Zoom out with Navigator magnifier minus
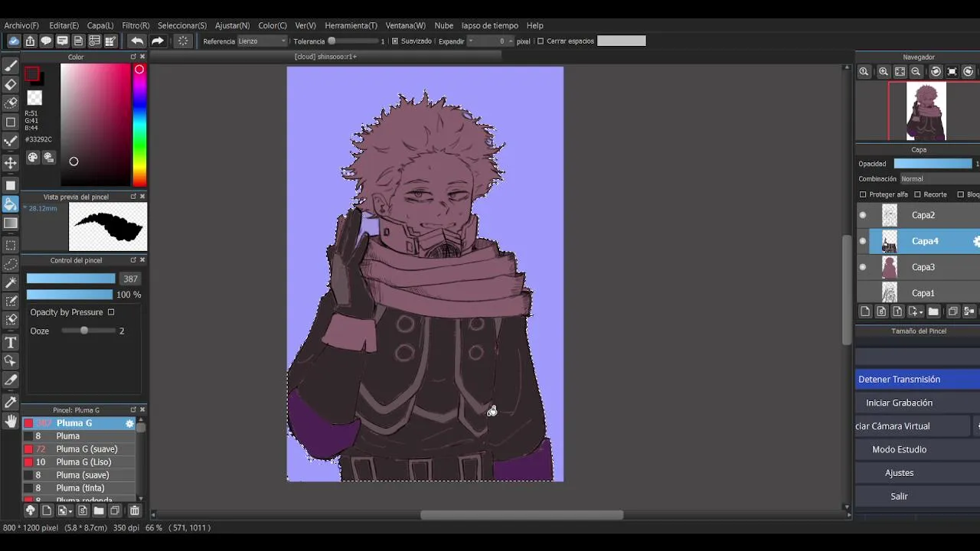The image size is (980, 551). pos(916,71)
